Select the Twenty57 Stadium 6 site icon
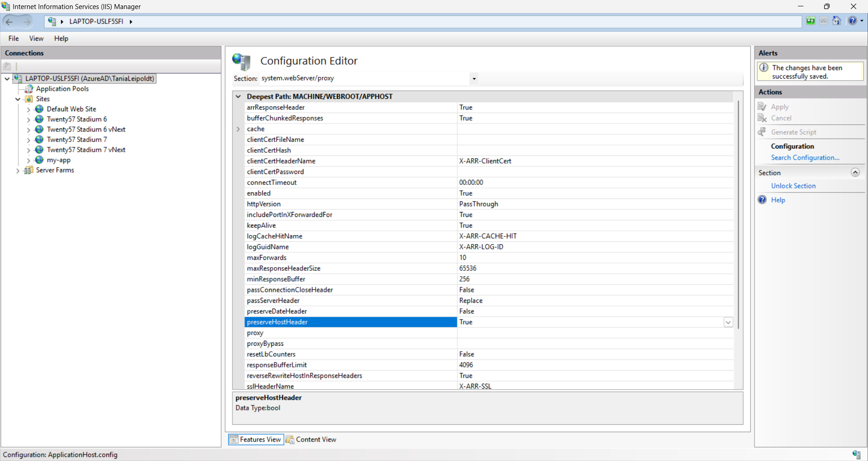 point(40,119)
